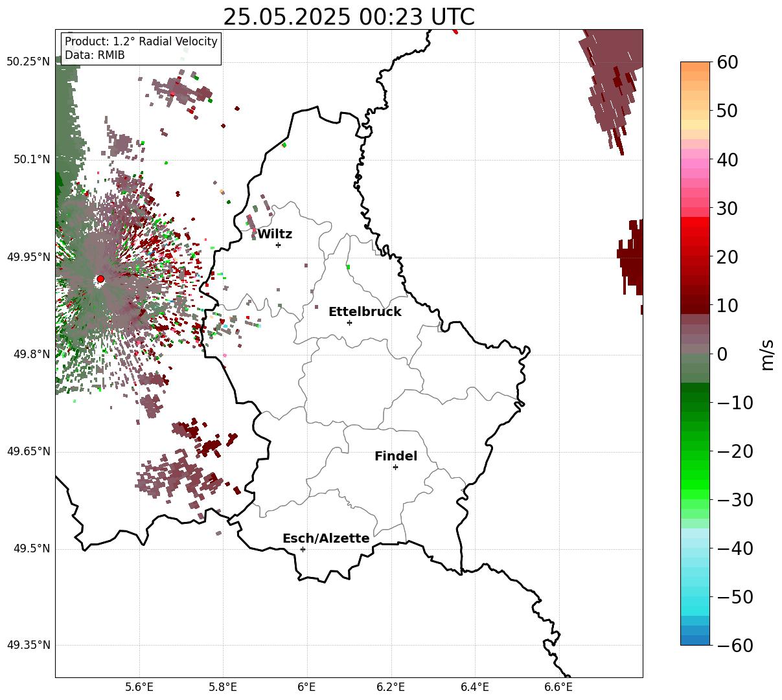Image resolution: width=782 pixels, height=700 pixels.
Task: Click the plot title '25.05.2025 00:23 UTC'
Action: click(x=349, y=16)
